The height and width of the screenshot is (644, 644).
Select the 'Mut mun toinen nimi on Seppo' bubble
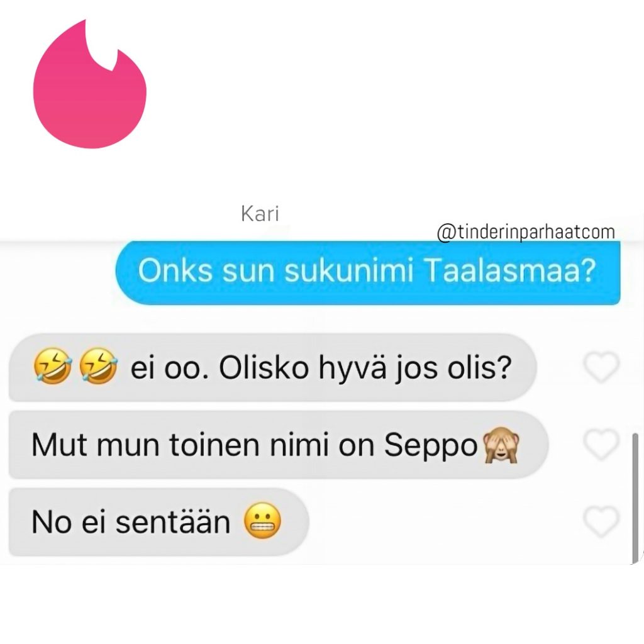tap(279, 445)
